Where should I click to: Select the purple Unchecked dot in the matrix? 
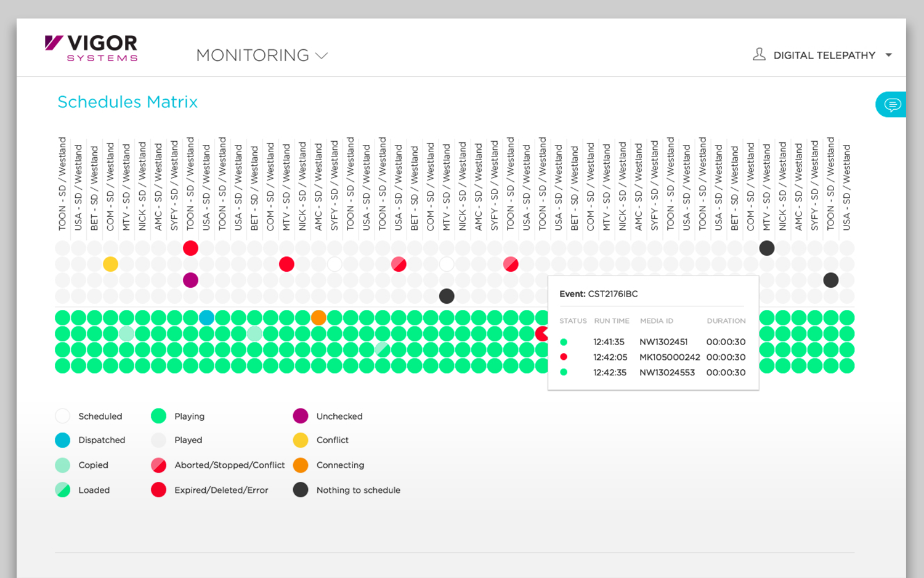[190, 280]
